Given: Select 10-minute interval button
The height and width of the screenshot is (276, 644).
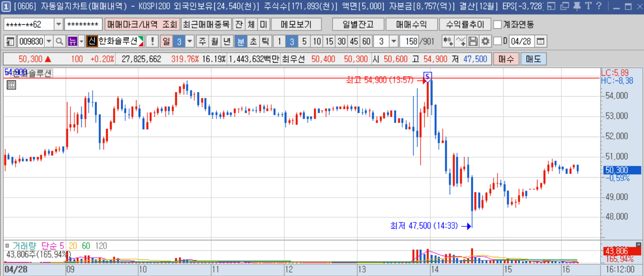Looking at the screenshot, I should coord(317,41).
